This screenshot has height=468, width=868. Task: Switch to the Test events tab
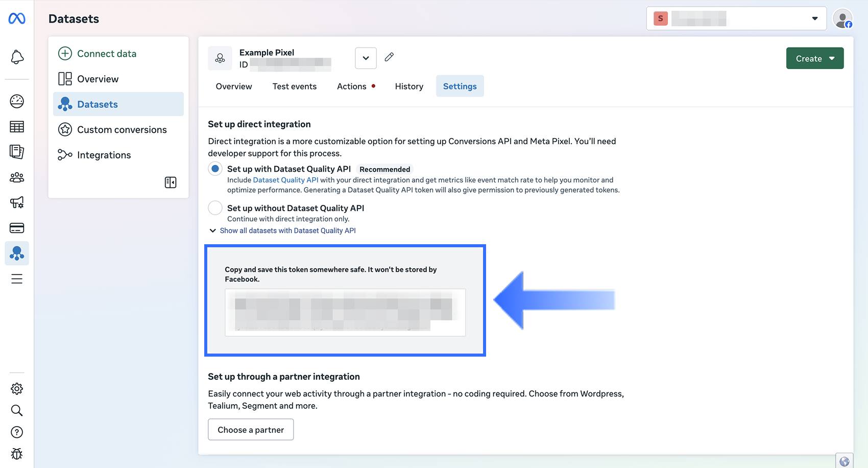[295, 86]
